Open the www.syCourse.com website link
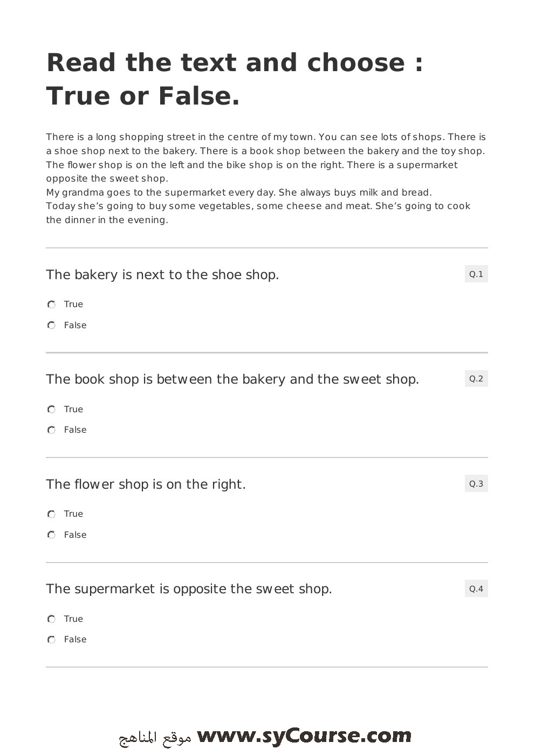Screen dimensions: 535x756 pyautogui.click(x=304, y=736)
